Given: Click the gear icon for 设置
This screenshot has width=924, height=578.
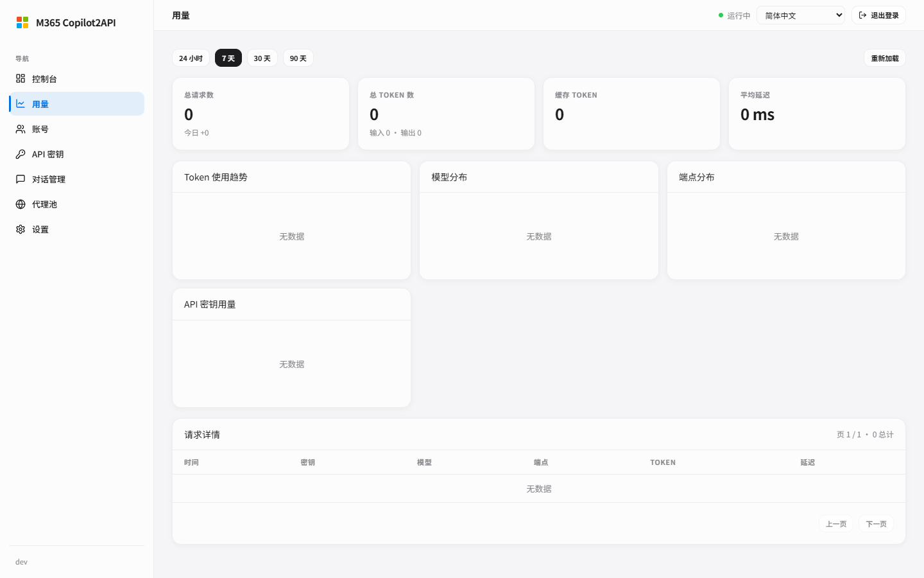Looking at the screenshot, I should tap(21, 229).
